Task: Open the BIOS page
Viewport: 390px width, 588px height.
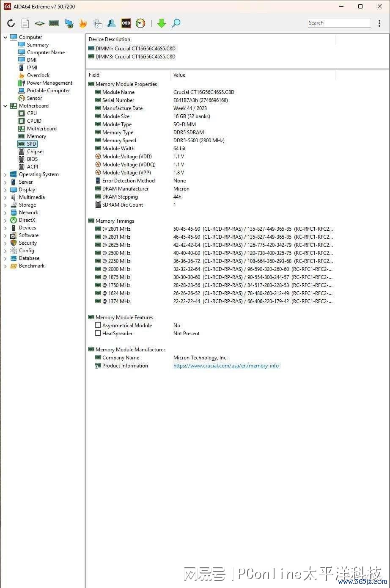Action: point(32,159)
